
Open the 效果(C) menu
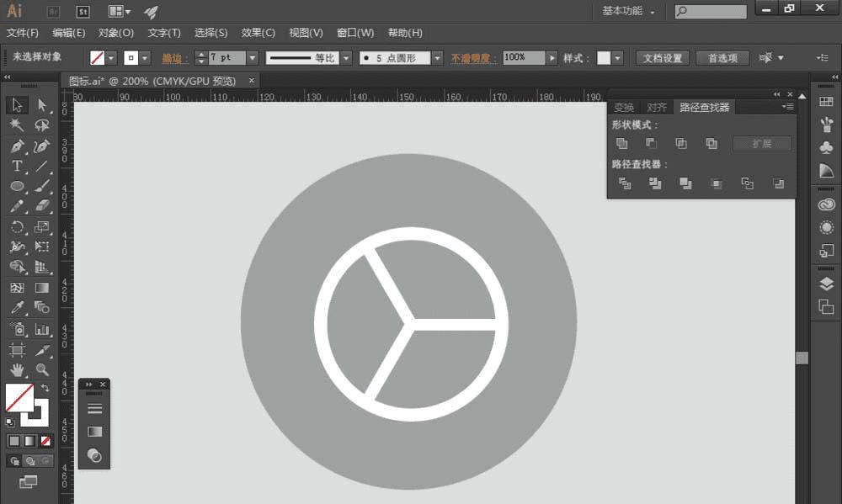pos(258,33)
